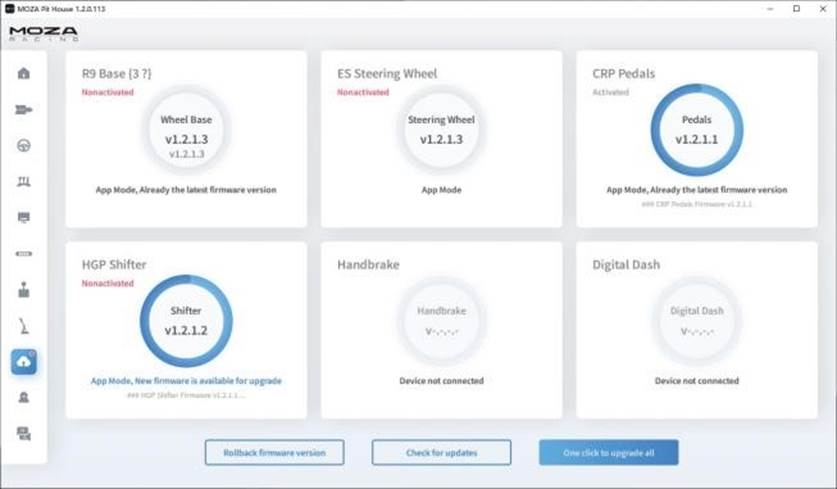The height and width of the screenshot is (489, 837).
Task: Click Check for updates button
Action: (x=441, y=453)
